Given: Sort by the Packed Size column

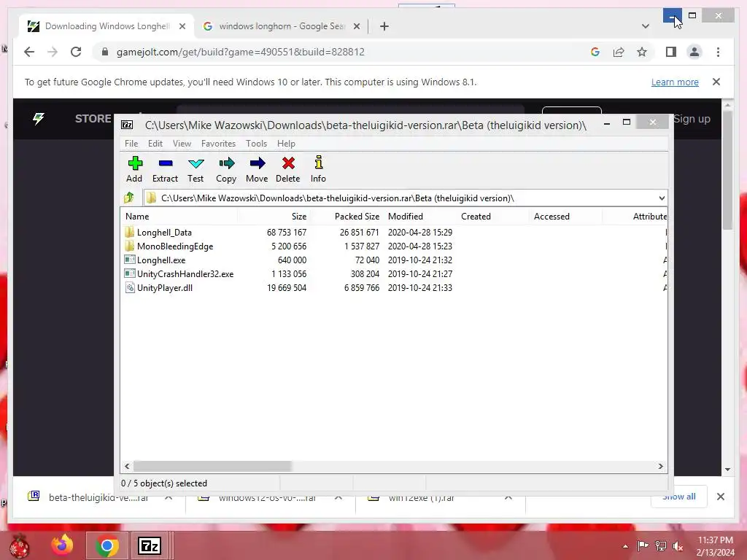Looking at the screenshot, I should click(347, 216).
